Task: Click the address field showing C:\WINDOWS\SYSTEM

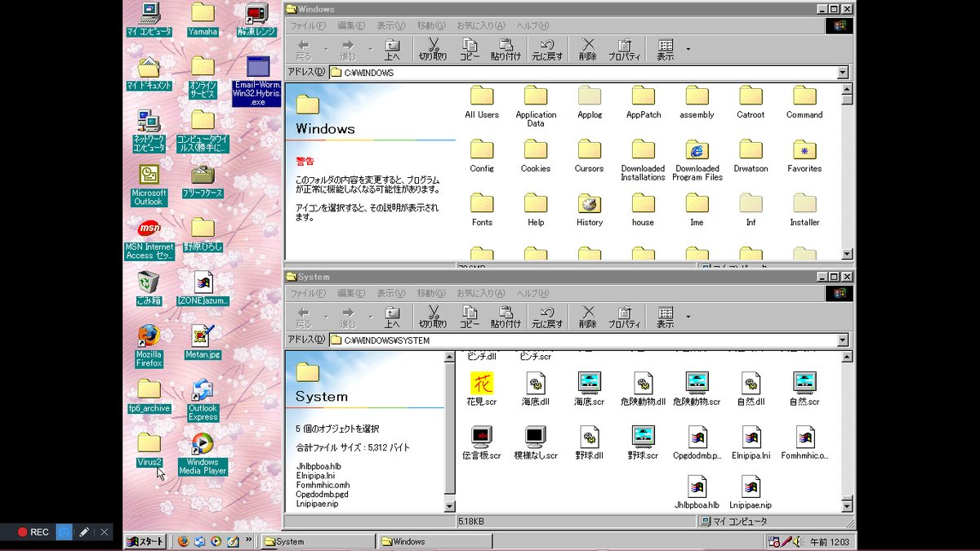Action: tap(583, 340)
